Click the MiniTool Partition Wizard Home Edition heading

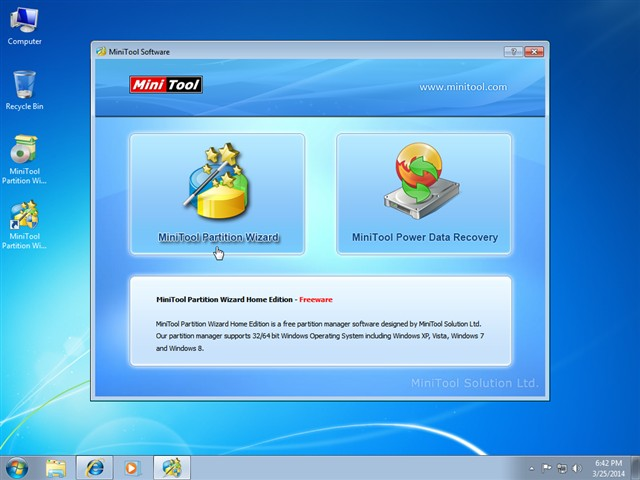click(x=224, y=300)
